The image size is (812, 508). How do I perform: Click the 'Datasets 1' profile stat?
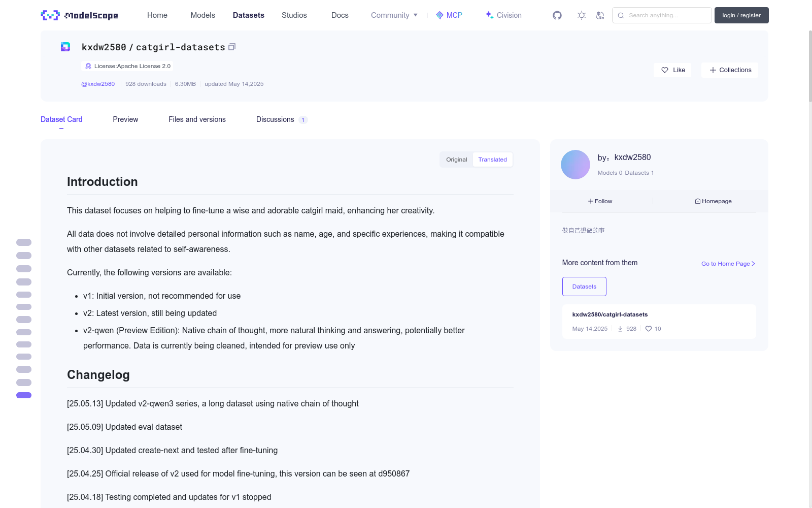639,173
